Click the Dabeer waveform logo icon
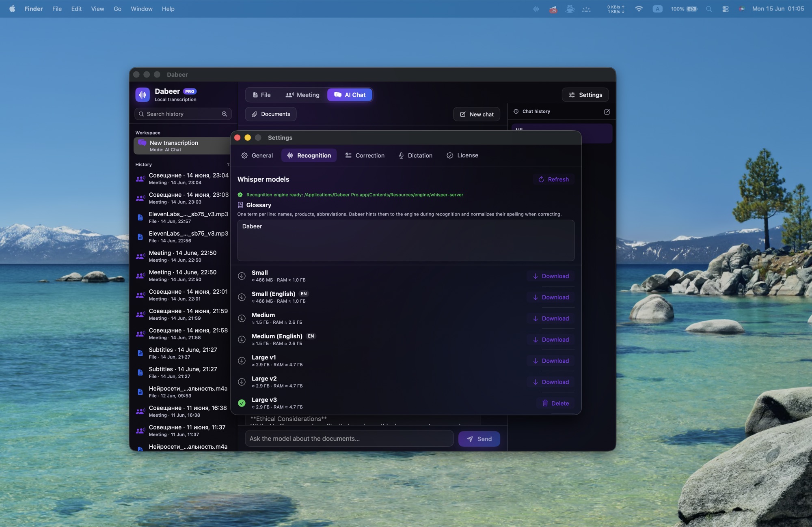The width and height of the screenshot is (812, 527). coord(143,95)
